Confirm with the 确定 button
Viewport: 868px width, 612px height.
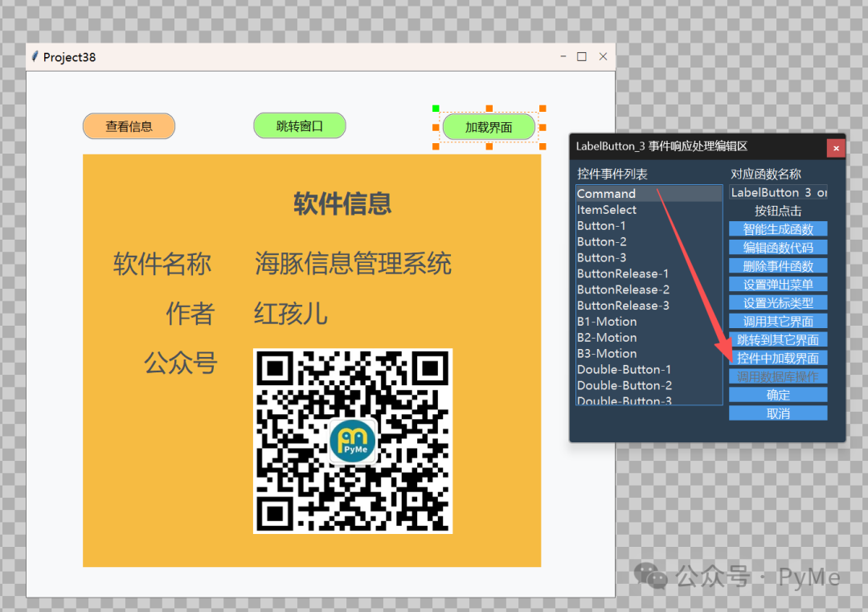click(x=778, y=395)
